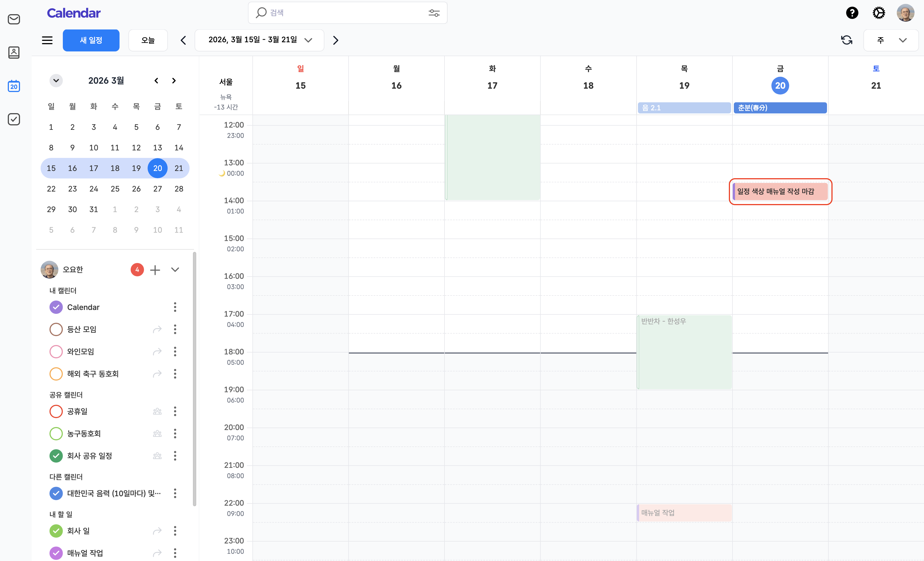Disable the 회사 공유 일정 calendar checkbox
The width and height of the screenshot is (924, 561).
56,456
